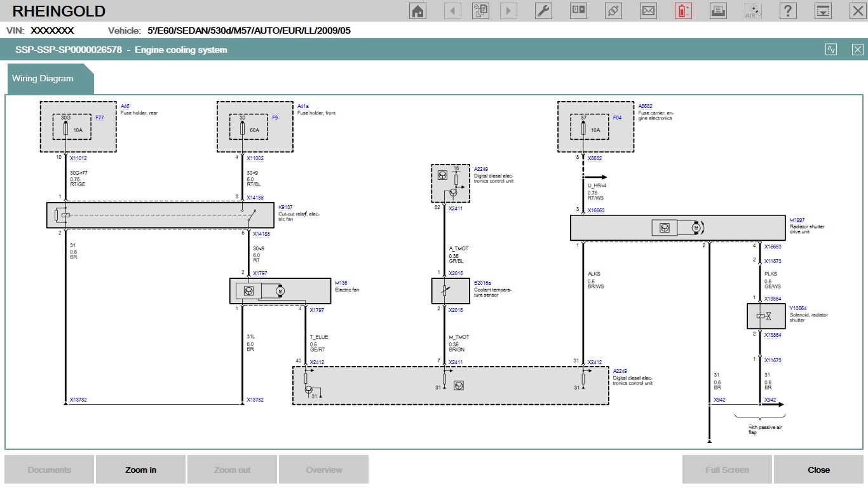
Task: Open X2015 connector link at sensor pin 1
Action: pos(456,273)
